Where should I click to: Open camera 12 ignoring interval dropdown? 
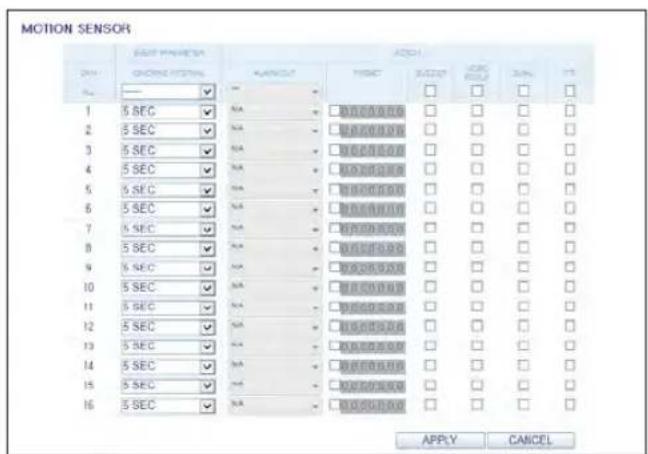pyautogui.click(x=168, y=327)
